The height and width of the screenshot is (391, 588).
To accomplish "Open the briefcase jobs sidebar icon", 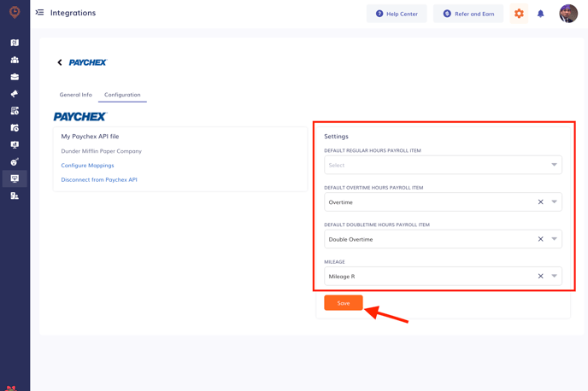I will [x=15, y=77].
